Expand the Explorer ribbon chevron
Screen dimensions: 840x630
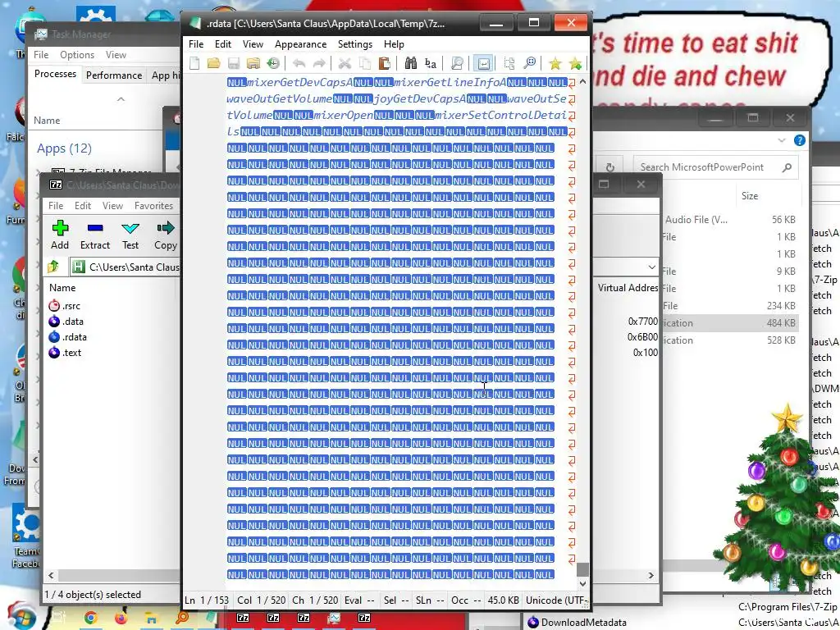pyautogui.click(x=782, y=140)
